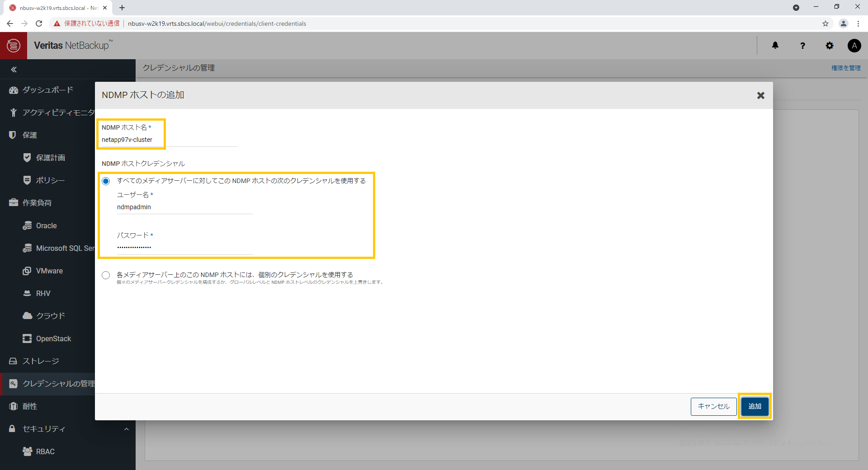The image size is (868, 470).
Task: Click the browser address bar URL
Action: 217,23
